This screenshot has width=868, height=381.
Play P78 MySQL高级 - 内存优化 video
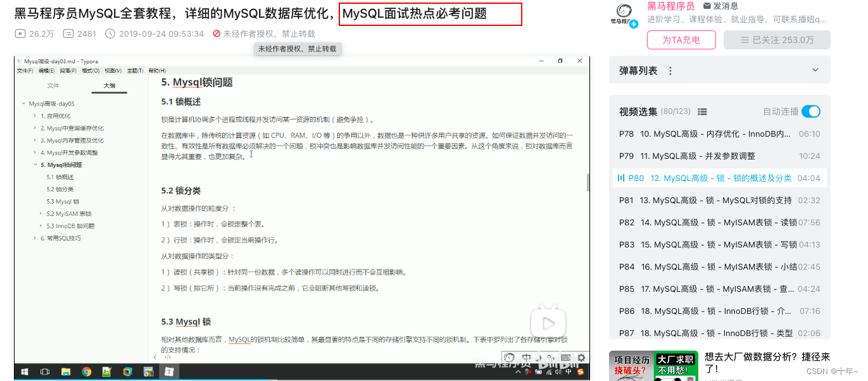click(x=720, y=134)
